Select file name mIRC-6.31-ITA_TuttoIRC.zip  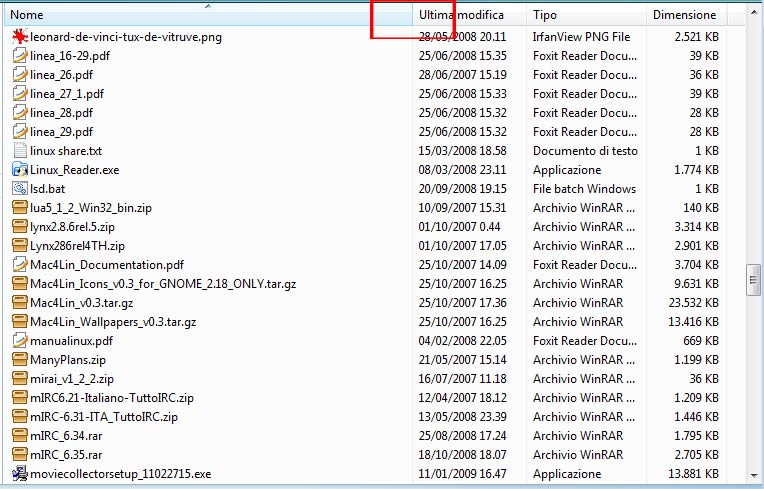[104, 417]
